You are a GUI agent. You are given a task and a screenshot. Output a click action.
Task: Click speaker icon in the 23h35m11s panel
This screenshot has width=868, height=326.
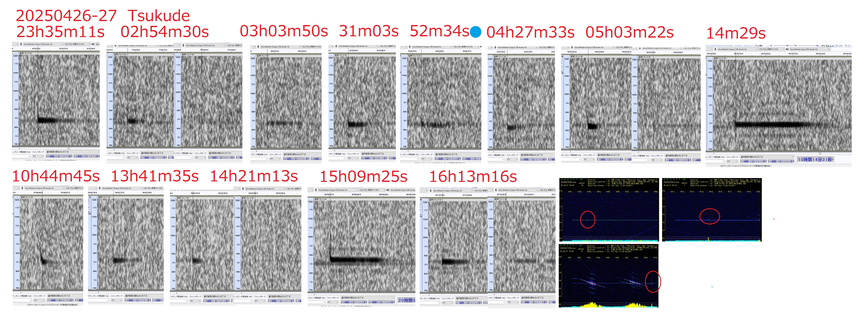[93, 44]
